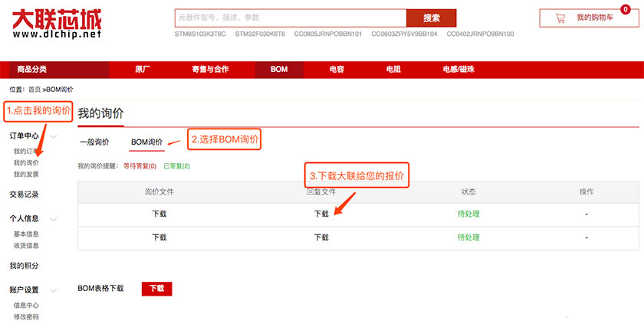The width and height of the screenshot is (644, 327).
Task: Download the first row's 回复文件
Action: (322, 214)
